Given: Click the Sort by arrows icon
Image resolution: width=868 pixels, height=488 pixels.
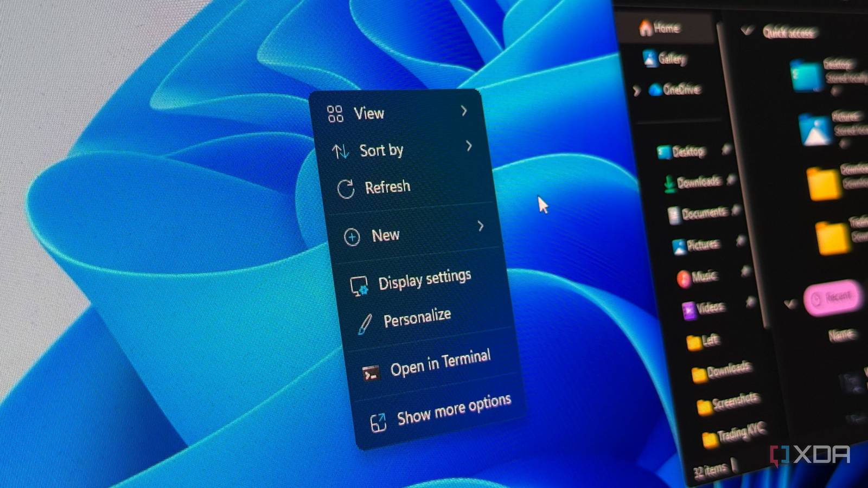Looking at the screenshot, I should tap(340, 151).
